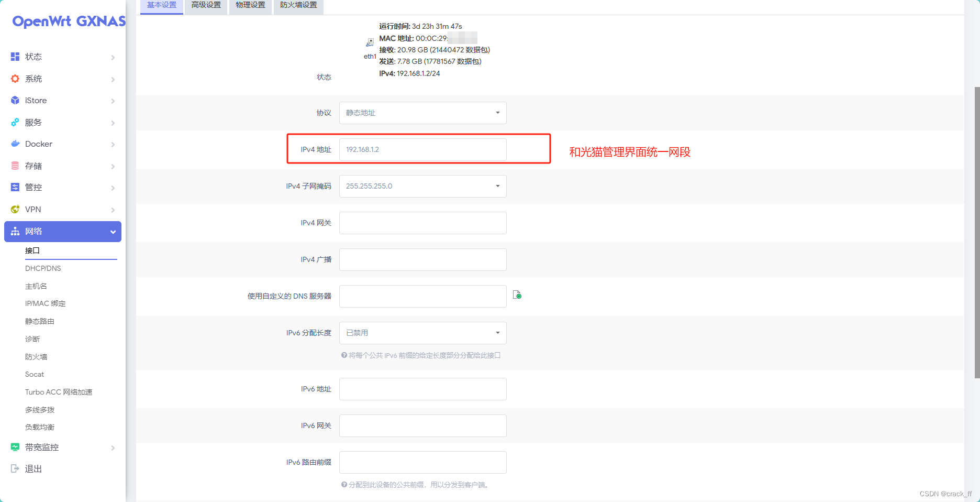Click the 系统 gear icon
This screenshot has width=980, height=502.
pyautogui.click(x=15, y=79)
